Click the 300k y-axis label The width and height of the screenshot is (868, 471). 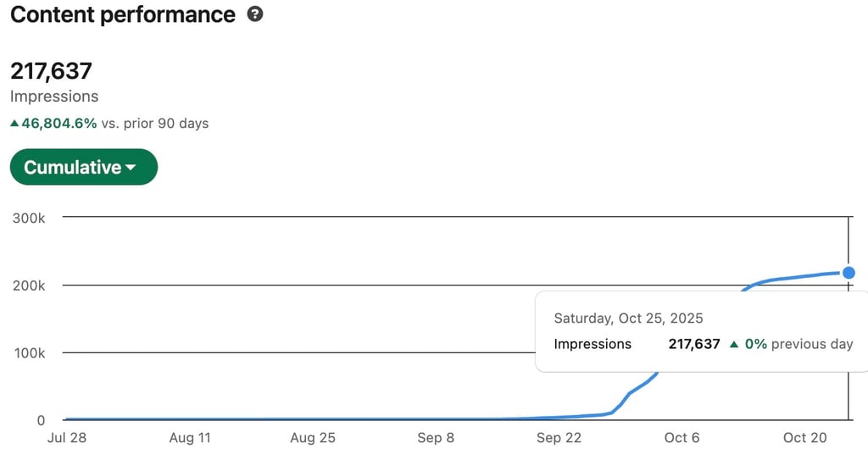(x=29, y=218)
